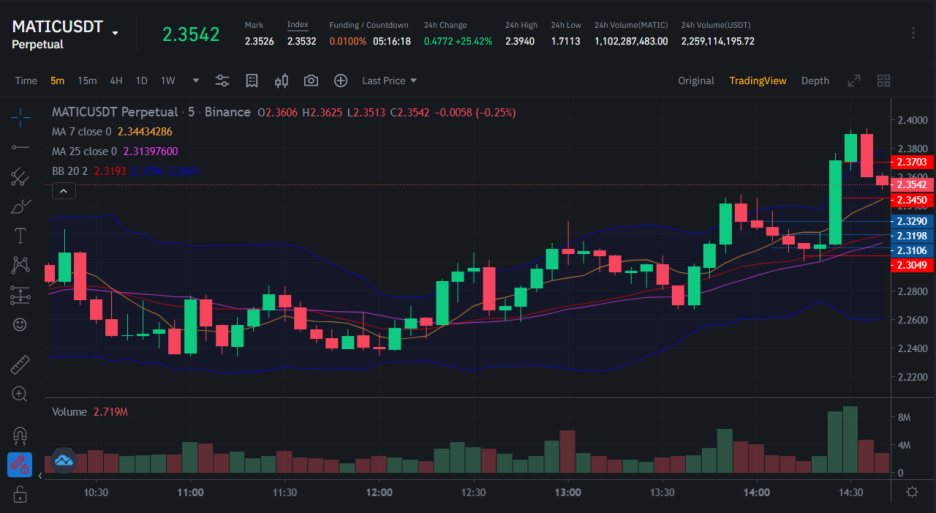Select the 5m interval
This screenshot has width=936, height=513.
(57, 81)
